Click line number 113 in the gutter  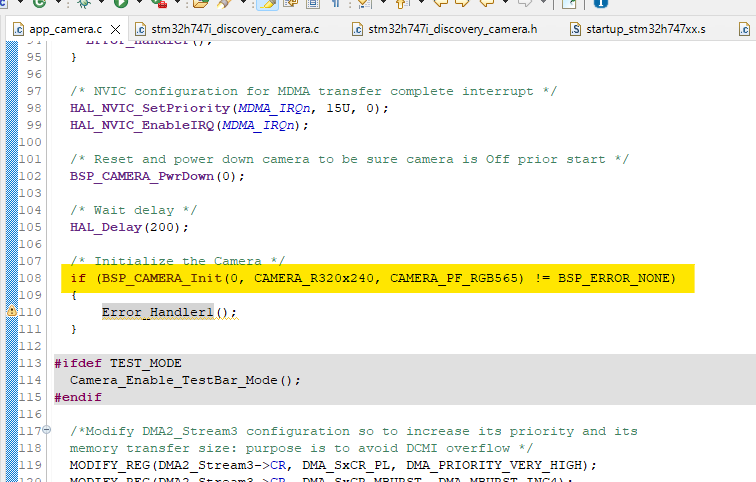click(30, 363)
